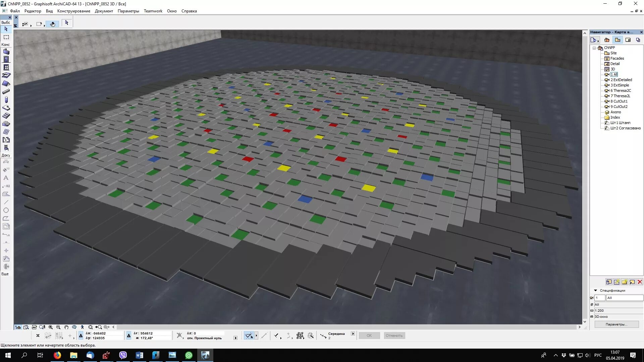
Task: Select the Marquee selection tool
Action: tap(6, 37)
